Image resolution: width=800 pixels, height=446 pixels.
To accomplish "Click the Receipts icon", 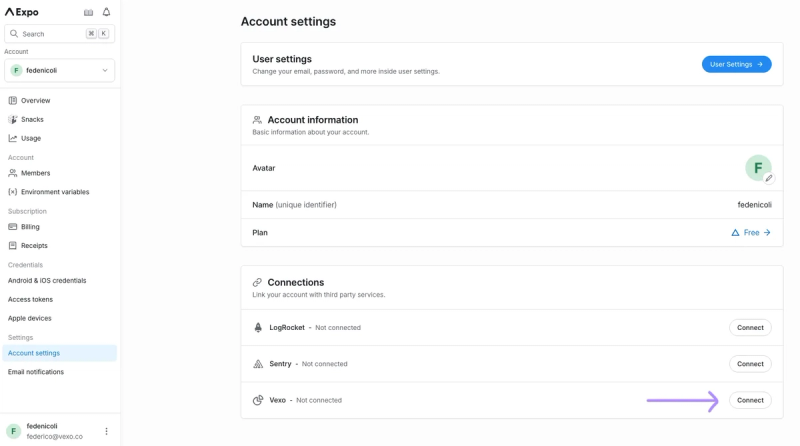I will coord(13,245).
